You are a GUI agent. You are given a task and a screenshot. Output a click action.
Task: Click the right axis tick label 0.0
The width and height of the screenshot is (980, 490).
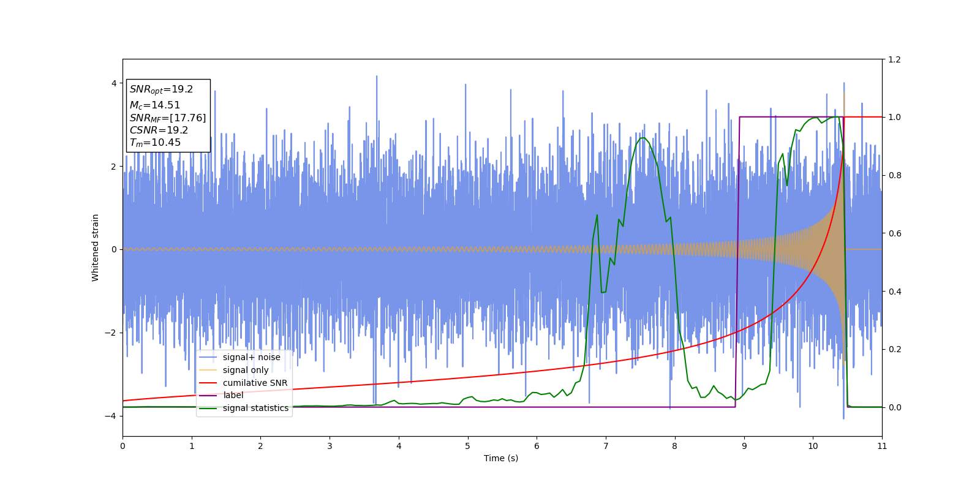(894, 407)
